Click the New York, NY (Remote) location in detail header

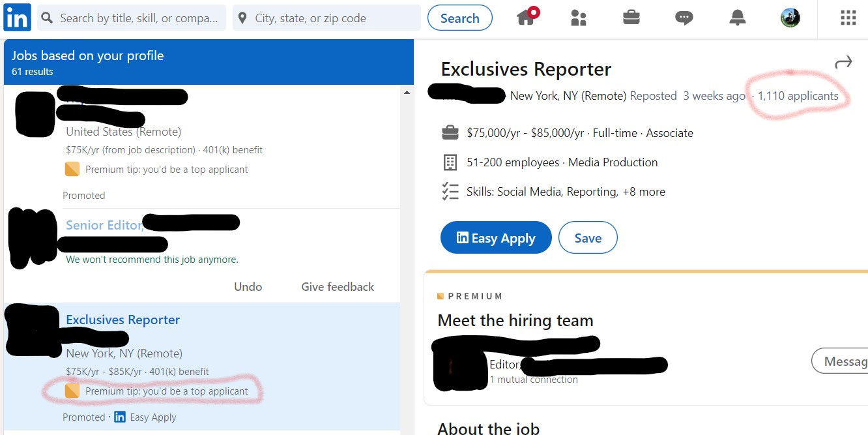pyautogui.click(x=568, y=96)
